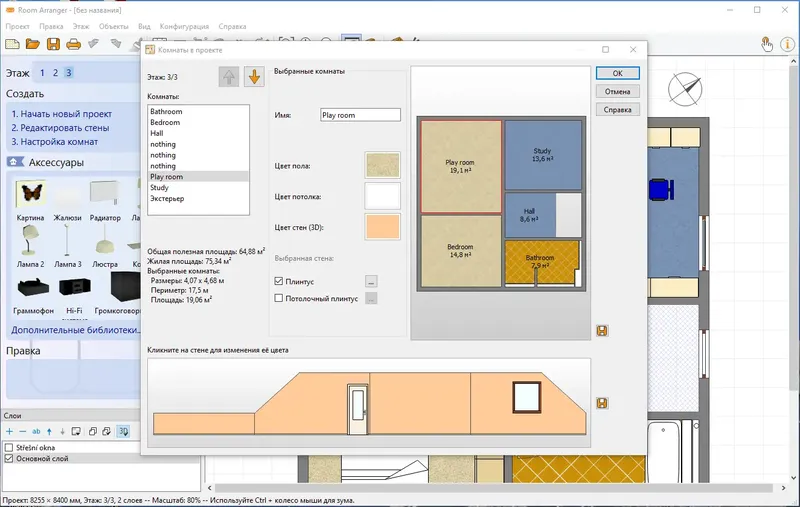Remove layer using the minus icon

click(x=22, y=432)
